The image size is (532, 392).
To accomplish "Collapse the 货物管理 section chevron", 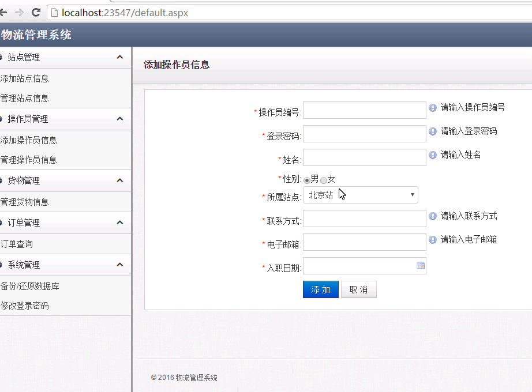I will pyautogui.click(x=120, y=181).
